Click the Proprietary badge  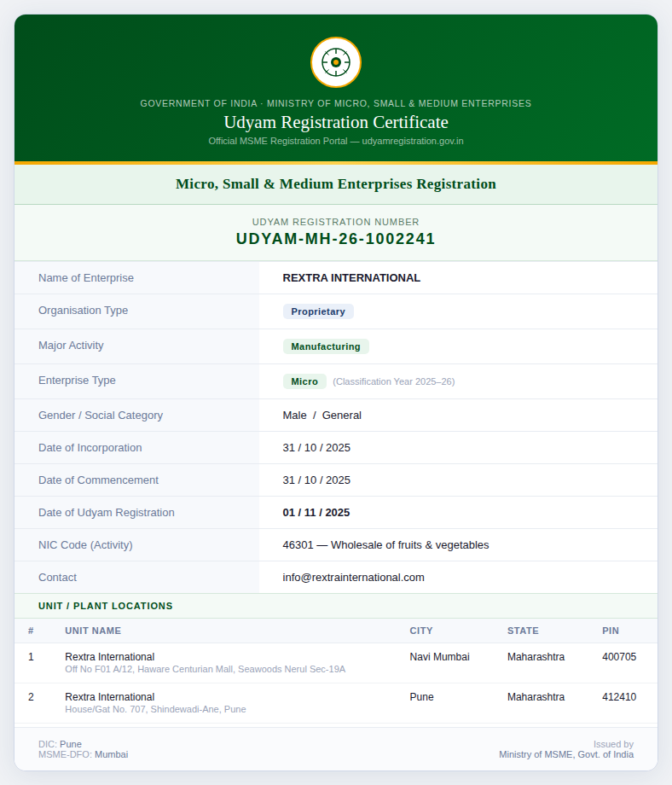click(318, 311)
